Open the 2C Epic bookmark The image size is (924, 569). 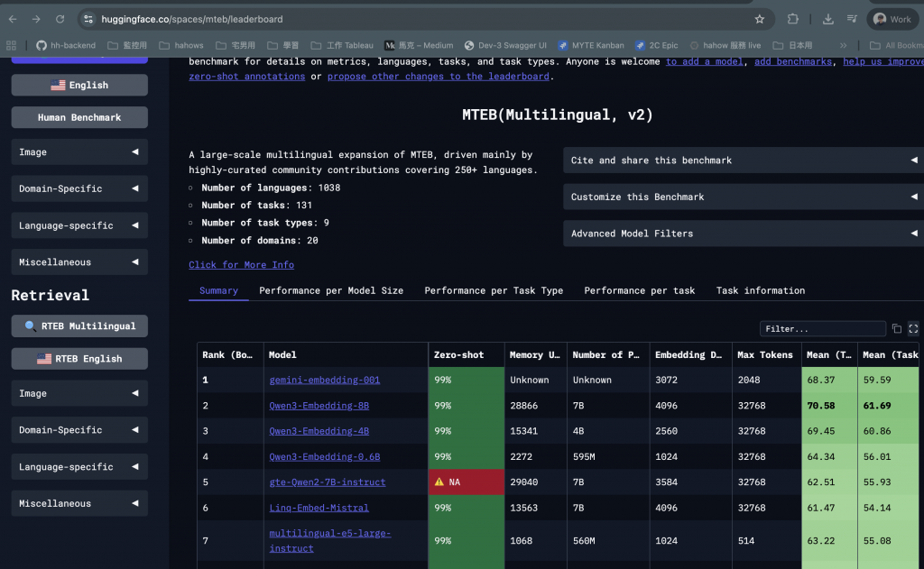657,45
